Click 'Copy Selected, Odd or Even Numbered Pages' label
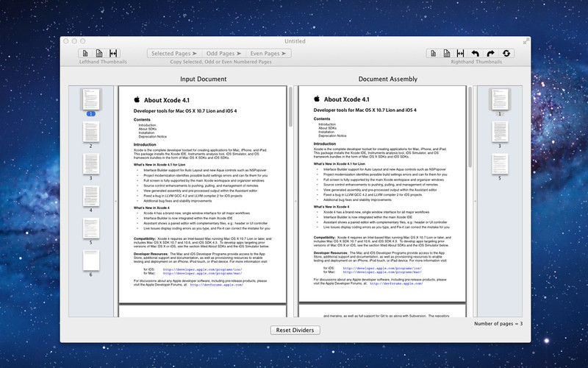The width and height of the screenshot is (588, 368). (220, 62)
